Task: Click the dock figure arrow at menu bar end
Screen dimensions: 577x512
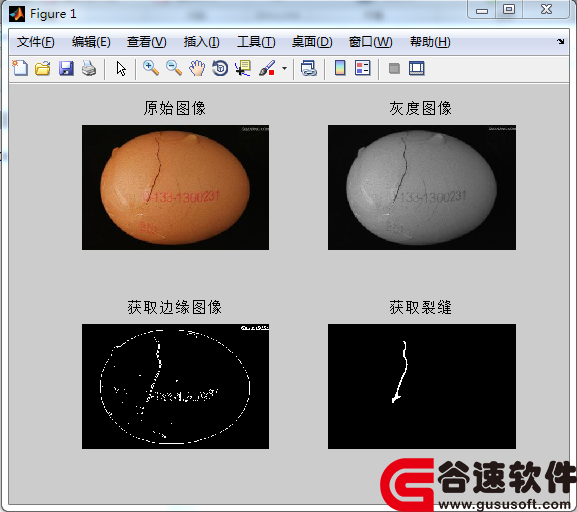Action: pyautogui.click(x=560, y=42)
